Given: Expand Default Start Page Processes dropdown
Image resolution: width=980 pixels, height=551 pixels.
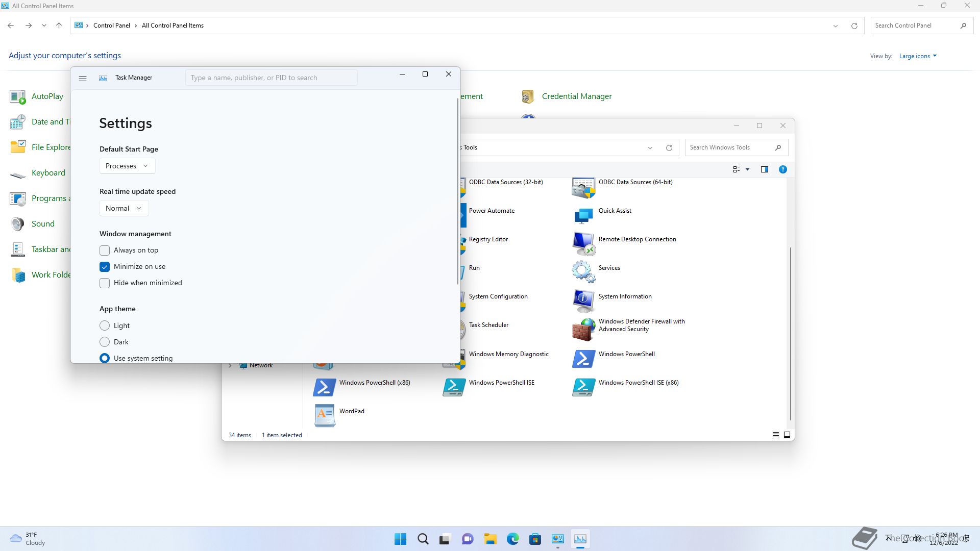Looking at the screenshot, I should pyautogui.click(x=127, y=166).
